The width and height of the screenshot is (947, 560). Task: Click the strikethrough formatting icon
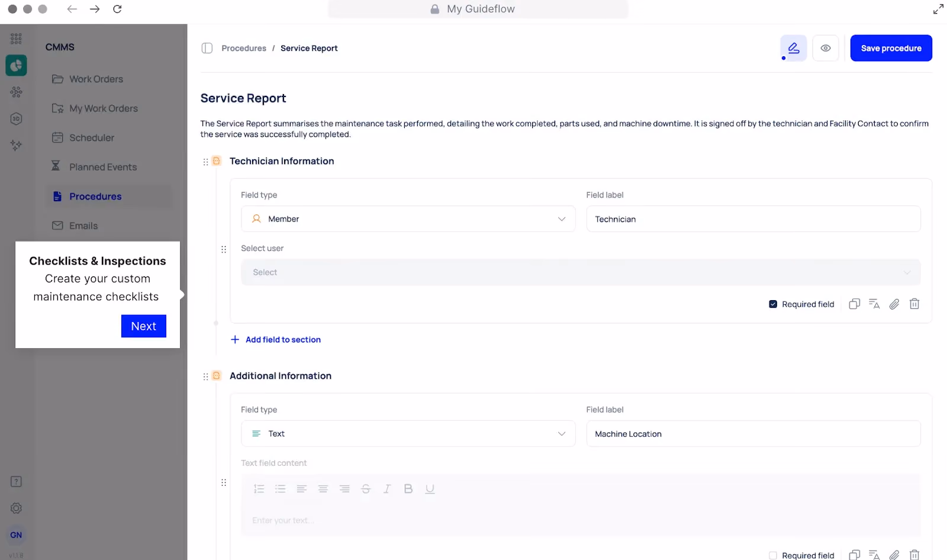point(366,488)
